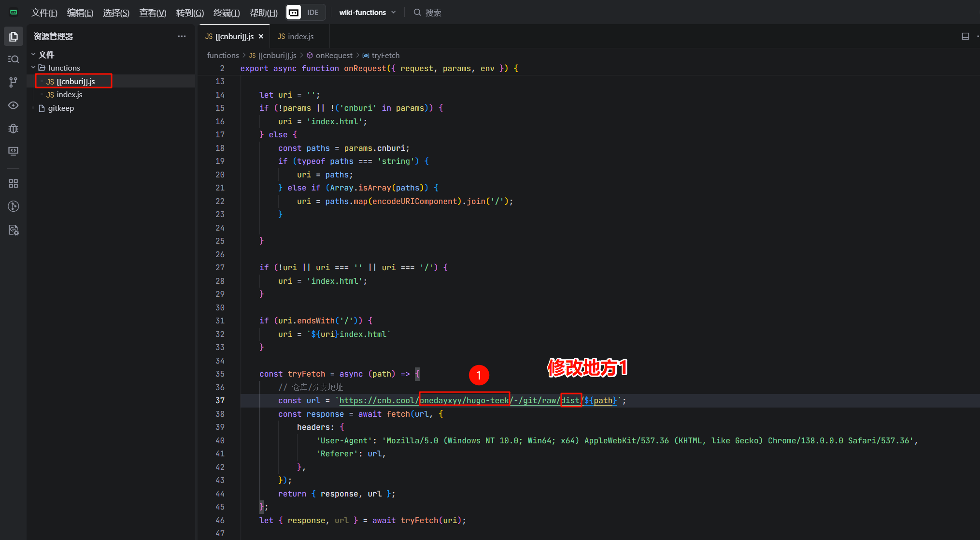The image size is (980, 540).
Task: Click the onRequest breadcrumb item
Action: (x=334, y=56)
